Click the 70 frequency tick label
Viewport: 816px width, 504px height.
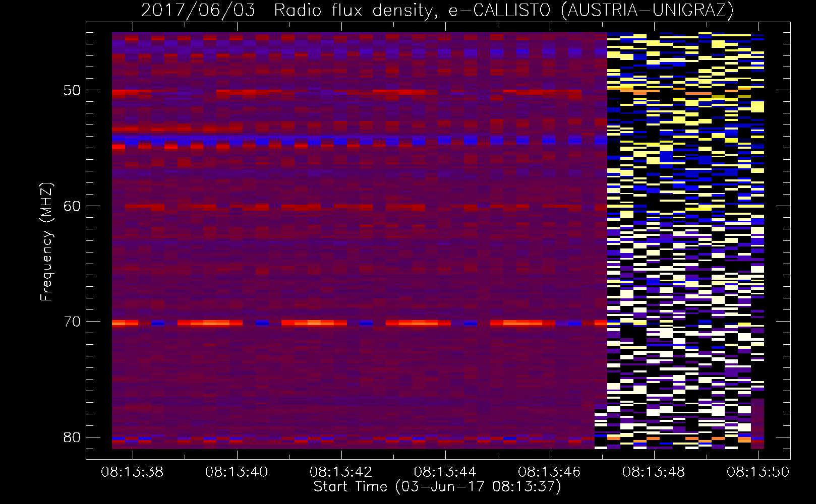tap(73, 322)
